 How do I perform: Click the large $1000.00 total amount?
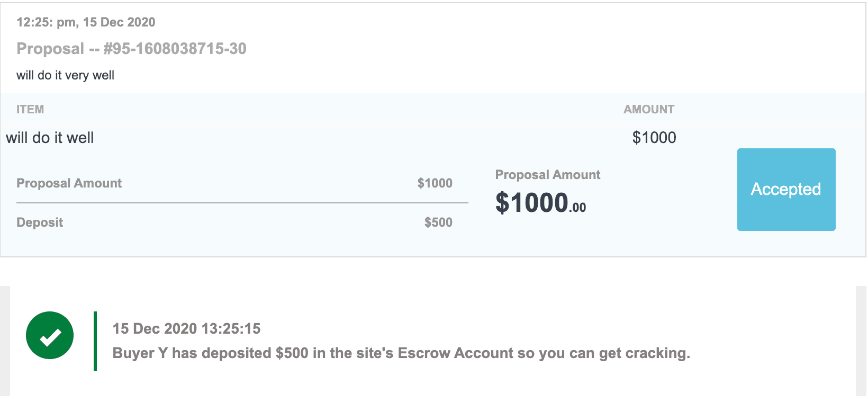point(540,203)
